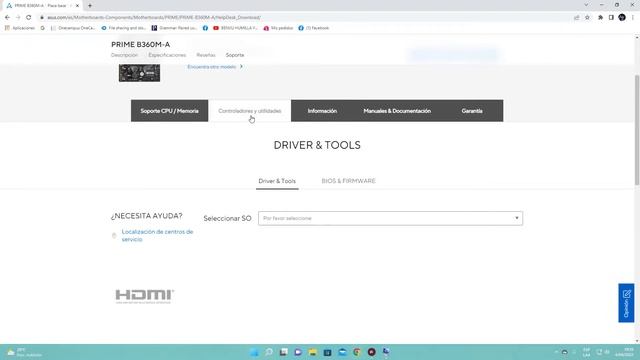Click the motherboard product thumbnail
Image resolution: width=640 pixels, height=360 pixels.
click(x=140, y=73)
